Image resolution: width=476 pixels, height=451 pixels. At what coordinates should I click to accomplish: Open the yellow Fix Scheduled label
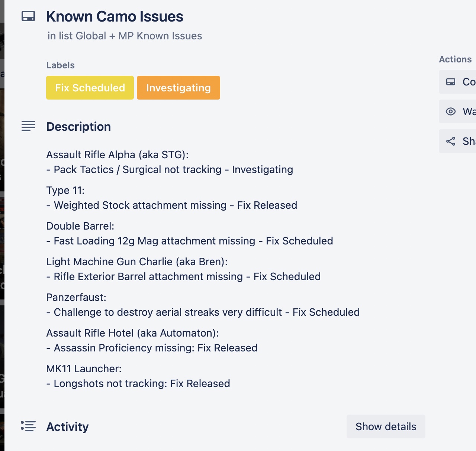(90, 88)
